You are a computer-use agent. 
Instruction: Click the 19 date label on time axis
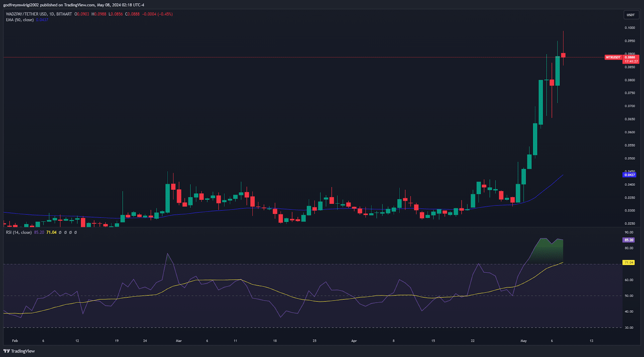(117, 341)
